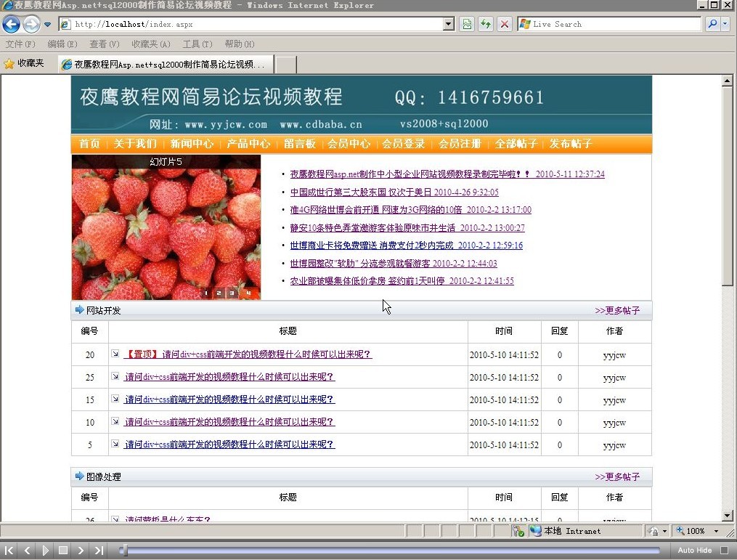The width and height of the screenshot is (737, 560).
Task: Open 新闻中心 navigation link
Action: click(192, 143)
